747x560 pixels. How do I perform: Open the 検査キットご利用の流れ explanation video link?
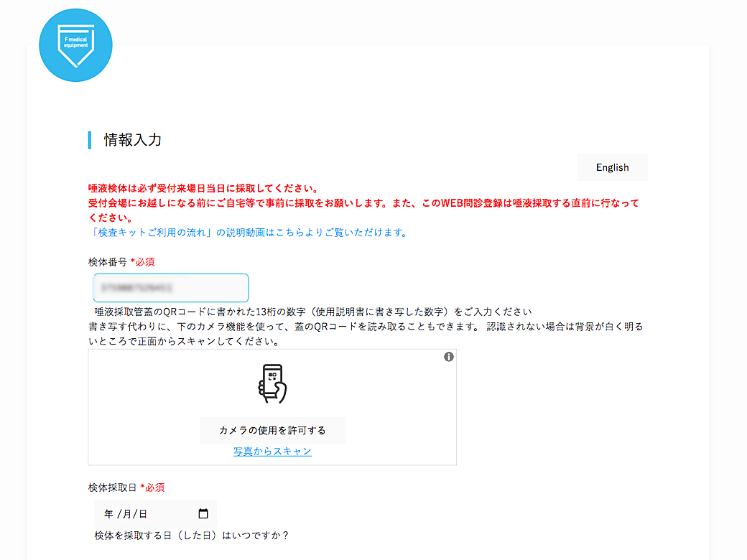click(247, 233)
